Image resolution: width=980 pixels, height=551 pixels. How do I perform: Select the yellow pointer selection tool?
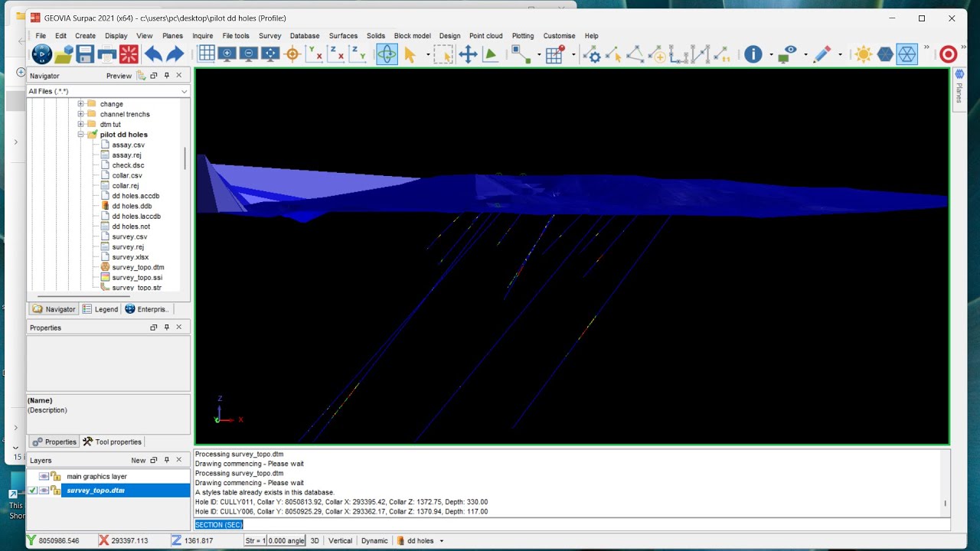410,54
